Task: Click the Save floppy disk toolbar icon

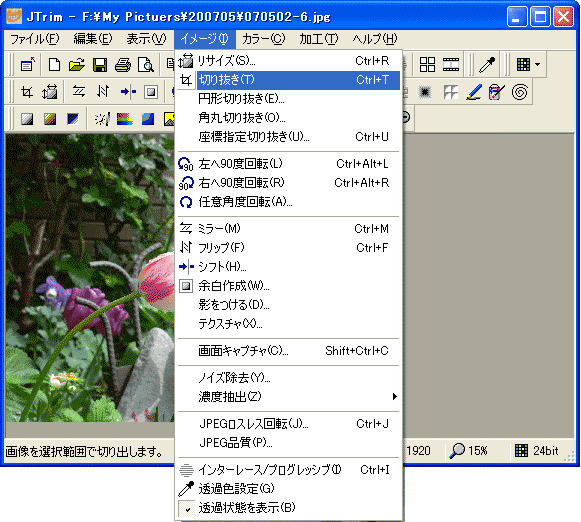Action: (x=100, y=65)
